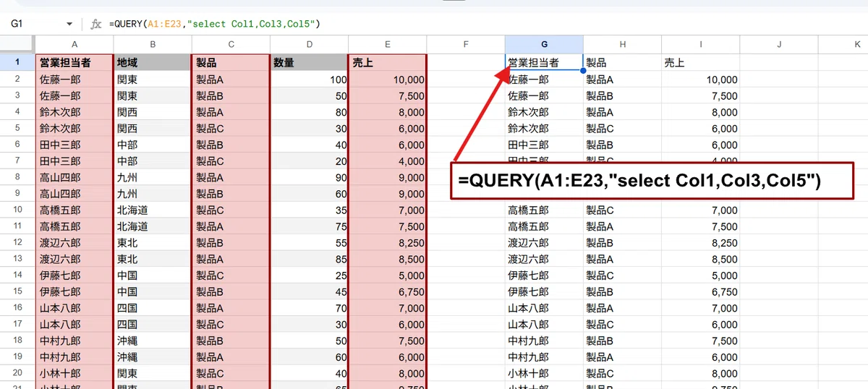Click 4,000 in column E
The image size is (868, 389).
(387, 161)
